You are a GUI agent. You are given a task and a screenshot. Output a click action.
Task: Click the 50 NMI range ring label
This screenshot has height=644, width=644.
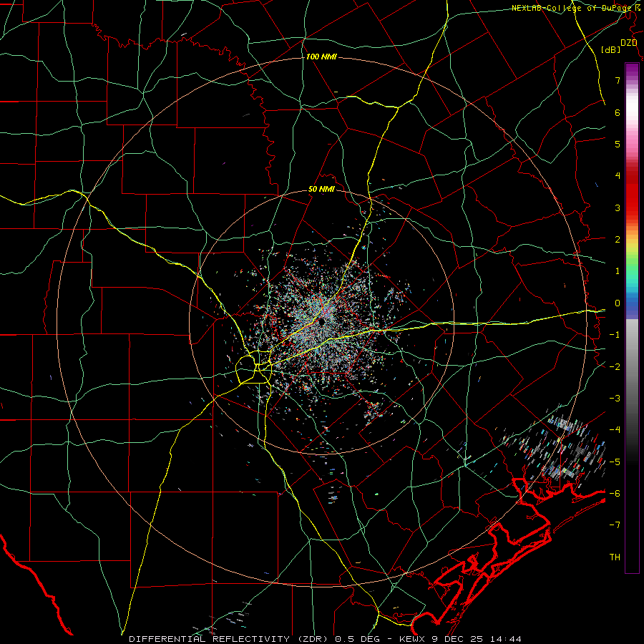(321, 190)
